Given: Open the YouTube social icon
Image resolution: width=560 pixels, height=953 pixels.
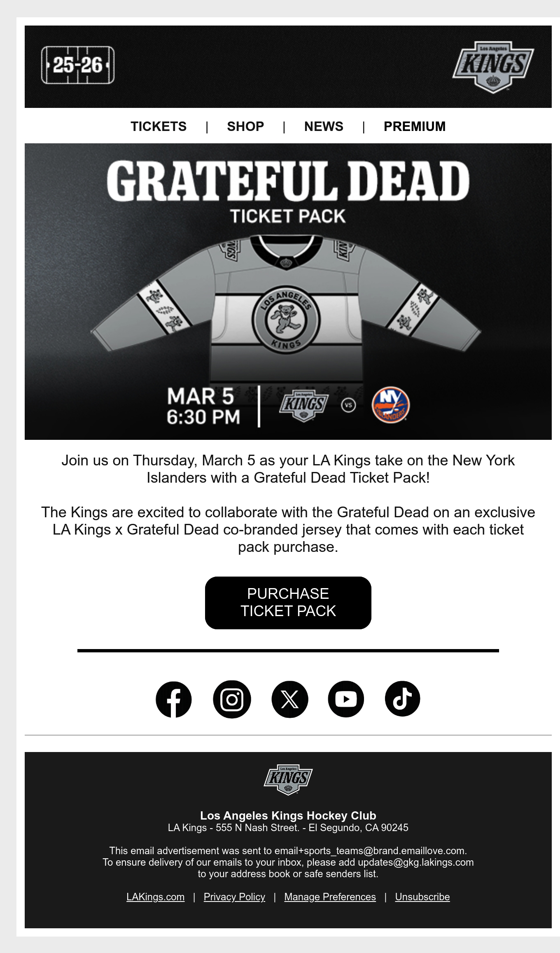Looking at the screenshot, I should [x=346, y=699].
